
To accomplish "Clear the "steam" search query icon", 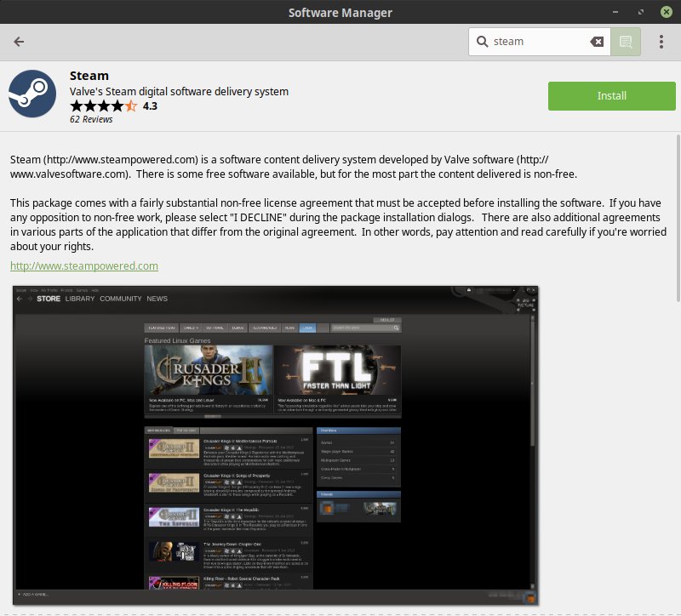I will [597, 41].
